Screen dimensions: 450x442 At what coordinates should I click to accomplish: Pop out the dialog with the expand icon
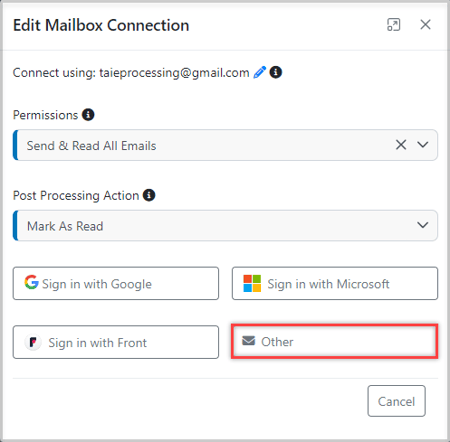coord(393,25)
